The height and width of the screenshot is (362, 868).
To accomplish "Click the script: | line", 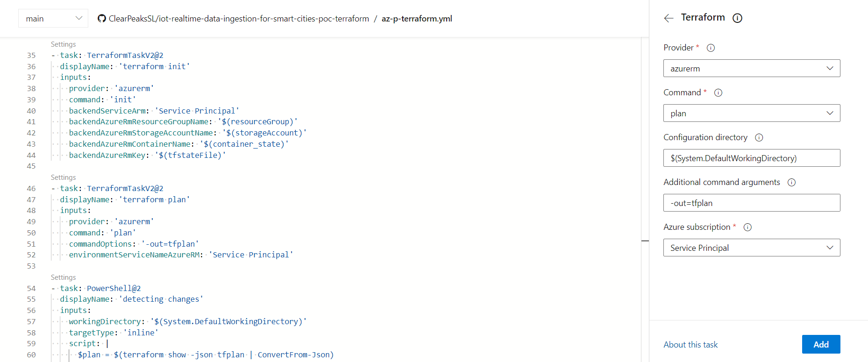I will click(89, 343).
